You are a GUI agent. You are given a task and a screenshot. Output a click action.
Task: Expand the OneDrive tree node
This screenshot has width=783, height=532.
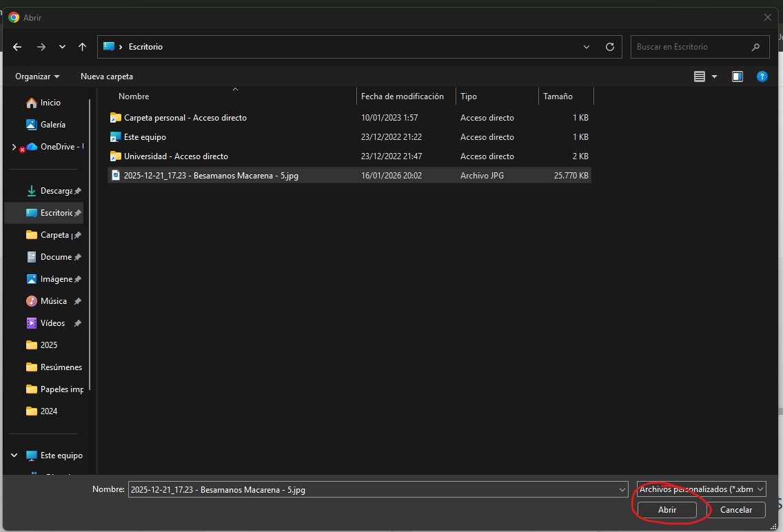pyautogui.click(x=14, y=147)
